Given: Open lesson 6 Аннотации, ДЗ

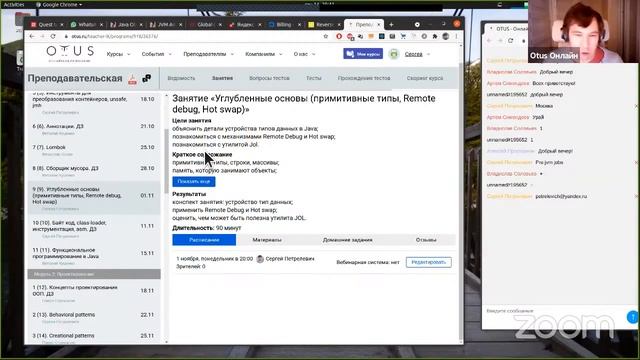Looking at the screenshot, I should [94, 129].
